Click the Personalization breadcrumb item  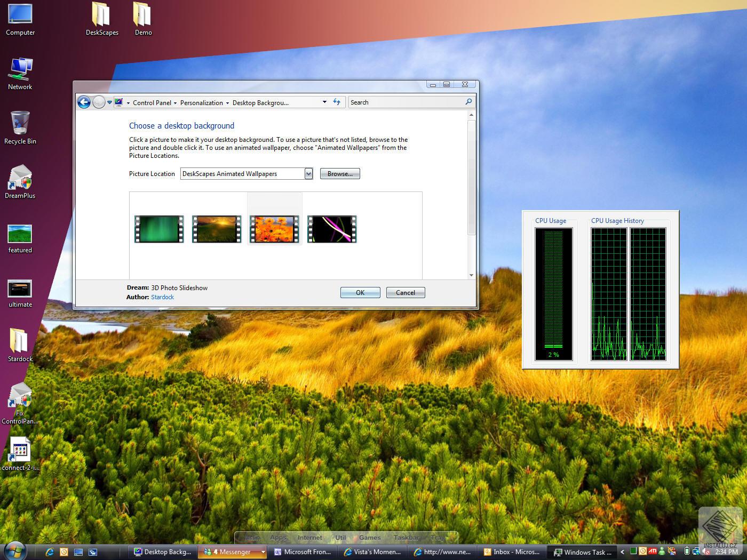(x=202, y=103)
